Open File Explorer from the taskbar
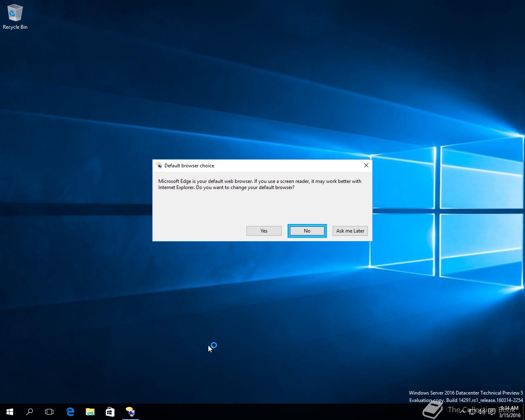 [90, 412]
